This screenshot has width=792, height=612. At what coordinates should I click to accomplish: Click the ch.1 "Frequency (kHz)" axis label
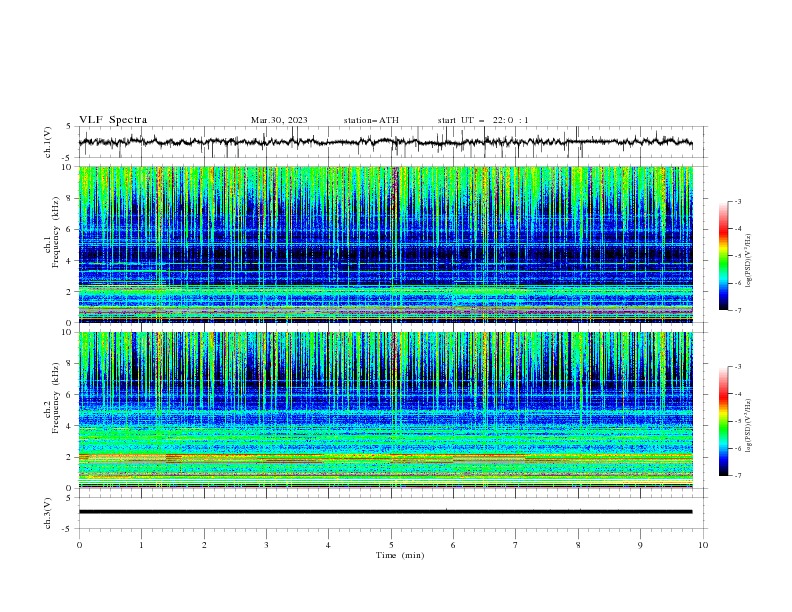(x=55, y=233)
